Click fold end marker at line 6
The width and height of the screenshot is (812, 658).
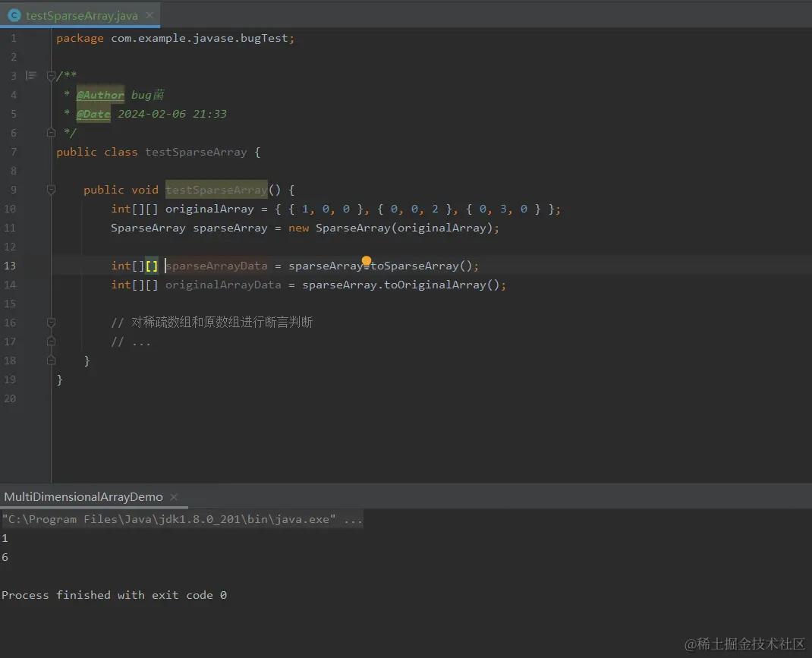[x=51, y=133]
